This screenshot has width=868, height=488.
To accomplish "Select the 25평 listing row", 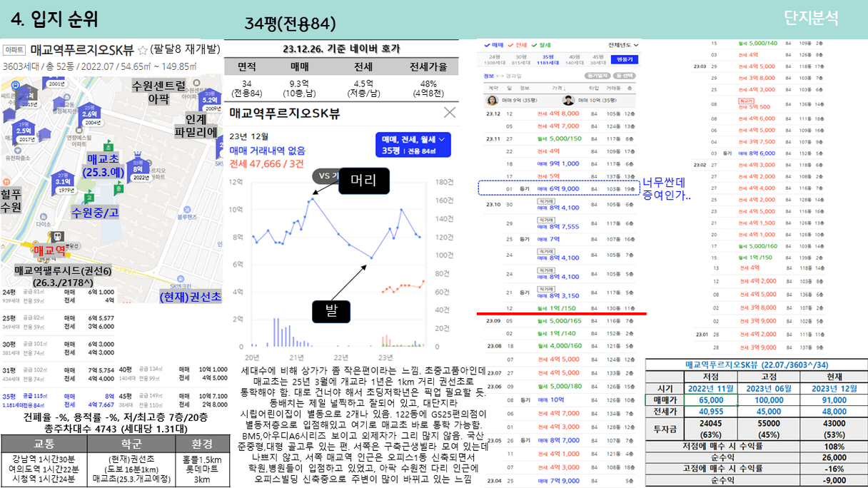I will click(58, 322).
